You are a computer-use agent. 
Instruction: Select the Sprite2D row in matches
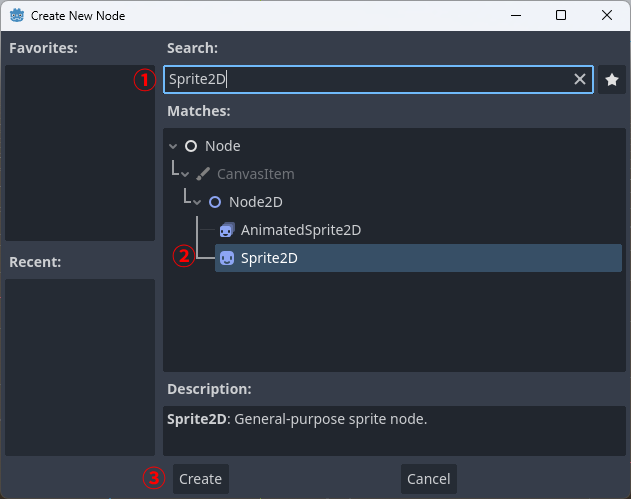(418, 258)
